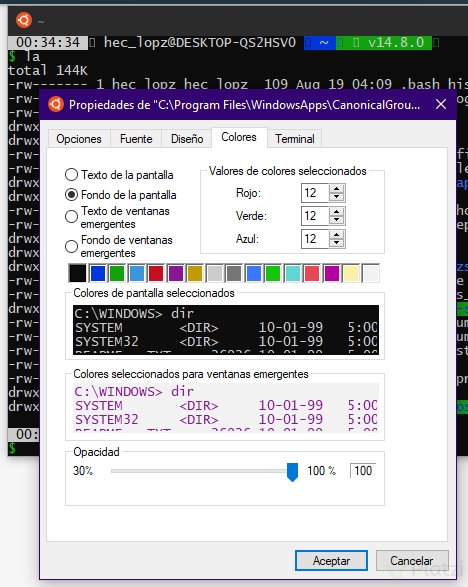Click the popup colors preview box
This screenshot has height=587, width=468.
click(x=226, y=408)
